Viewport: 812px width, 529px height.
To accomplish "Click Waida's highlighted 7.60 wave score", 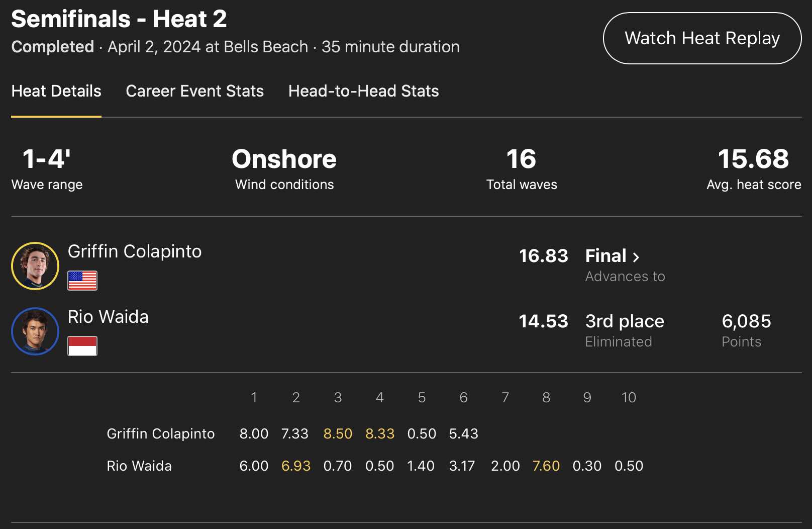I will pyautogui.click(x=546, y=466).
